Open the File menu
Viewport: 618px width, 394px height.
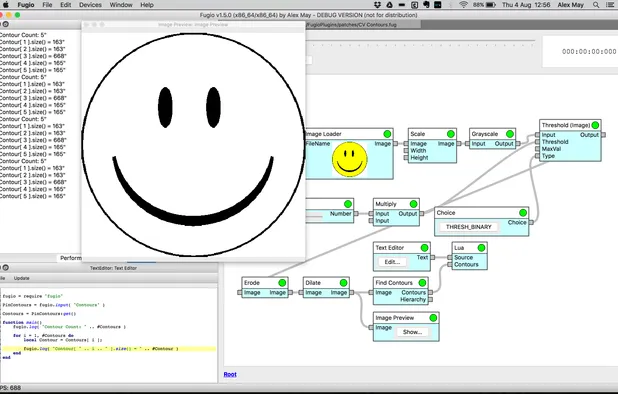47,5
